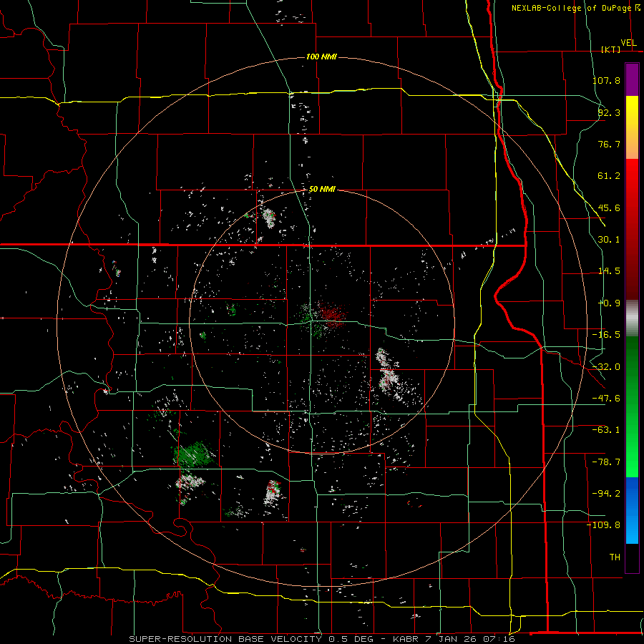Select the -94.2 velocity scale value
The width and height of the screenshot is (644, 644).
[606, 493]
